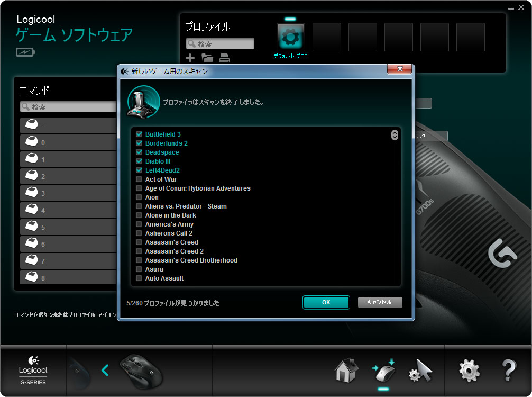Close the Logicool main window
The height and width of the screenshot is (397, 532).
point(521,7)
